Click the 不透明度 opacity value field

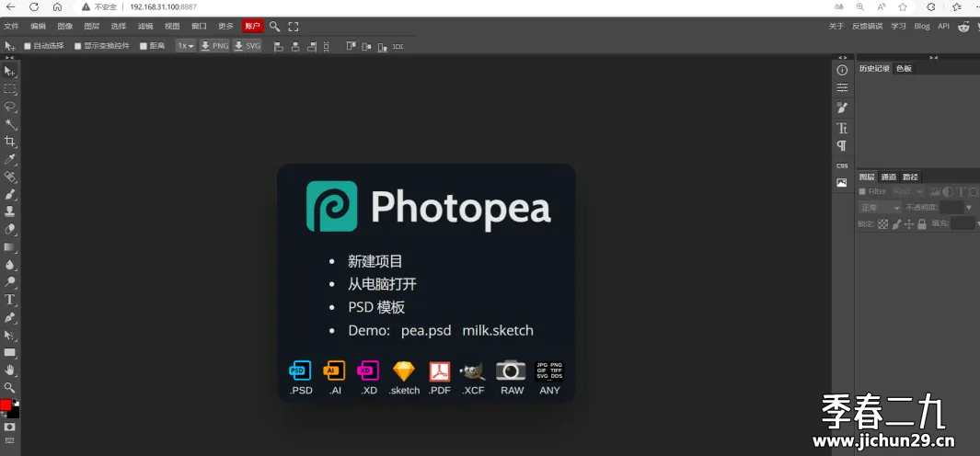pos(951,208)
